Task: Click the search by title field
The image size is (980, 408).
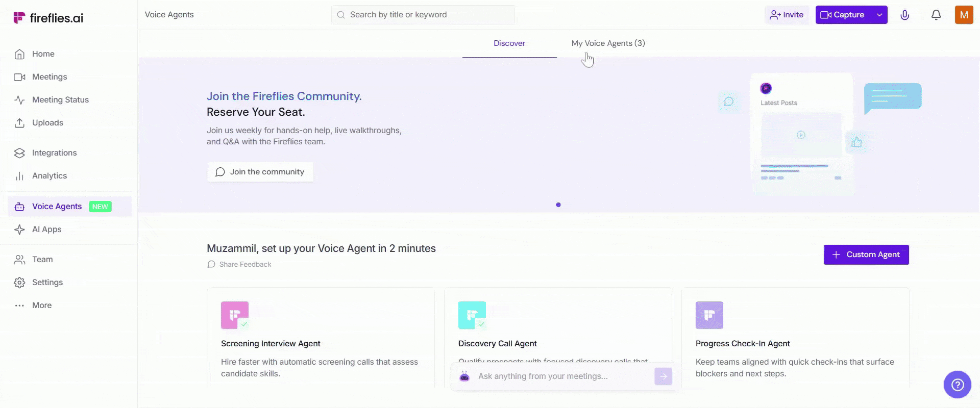Action: click(x=423, y=15)
